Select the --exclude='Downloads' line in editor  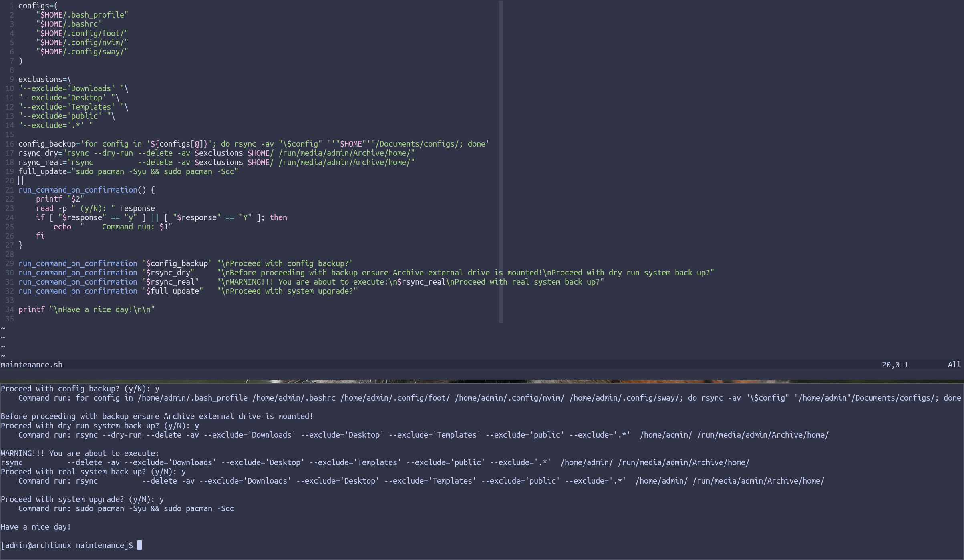73,88
